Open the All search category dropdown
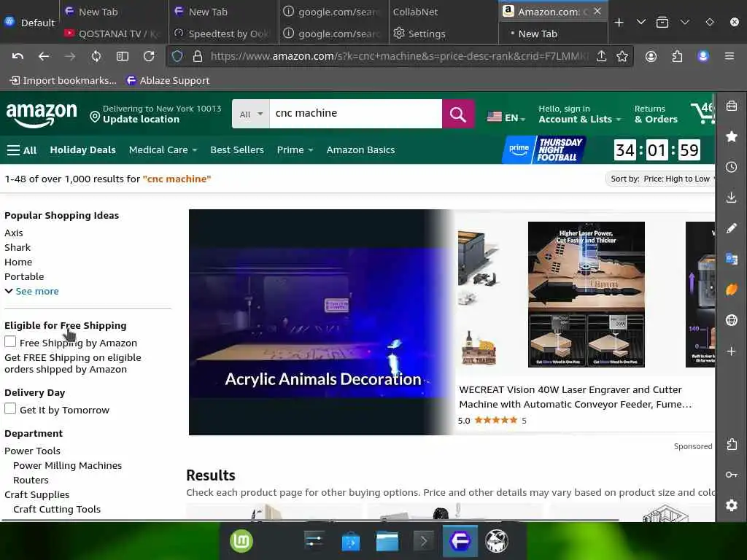The image size is (747, 560). pyautogui.click(x=251, y=114)
